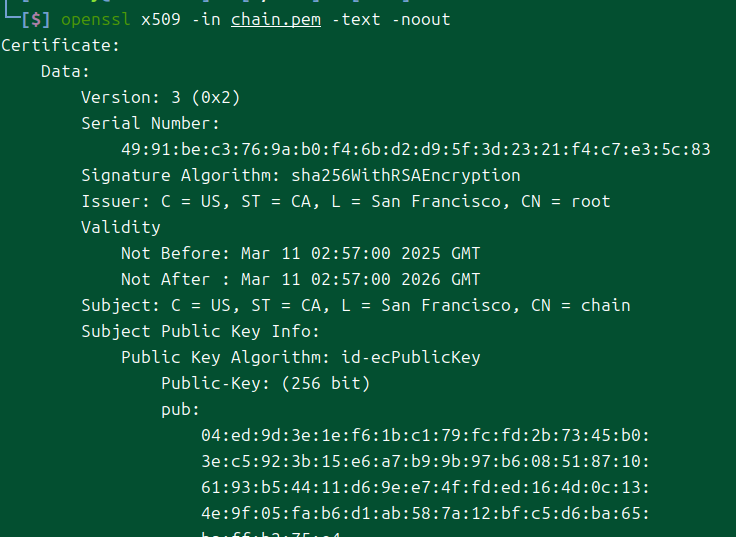Click the Subject Public Key Info label
736x537 pixels.
200,331
